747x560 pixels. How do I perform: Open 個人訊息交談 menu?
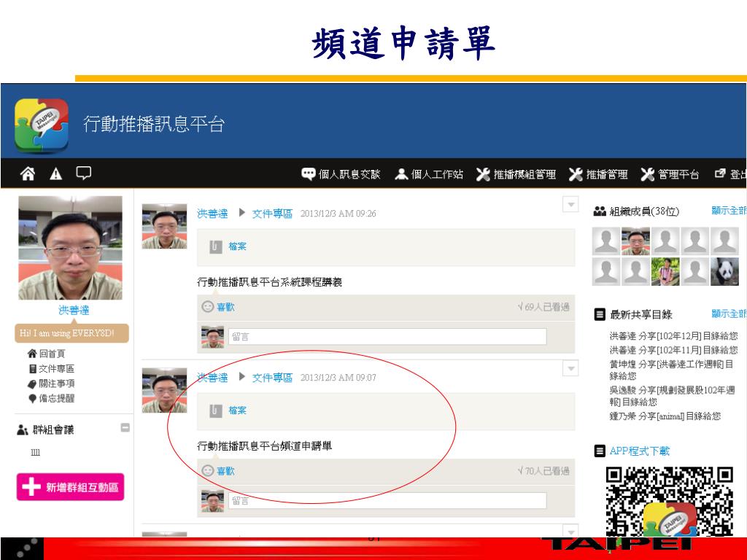click(341, 174)
